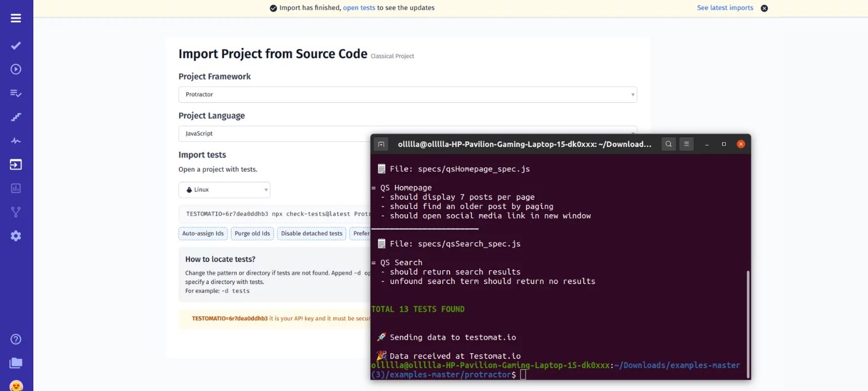Open the help question-mark menu in the sidebar

pyautogui.click(x=16, y=338)
